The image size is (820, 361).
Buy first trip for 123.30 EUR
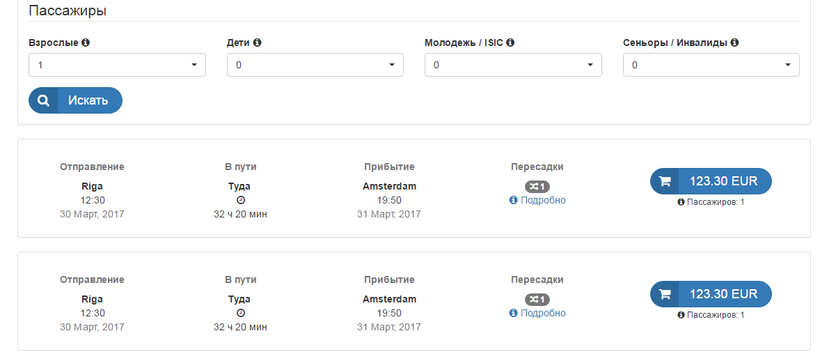tap(711, 182)
